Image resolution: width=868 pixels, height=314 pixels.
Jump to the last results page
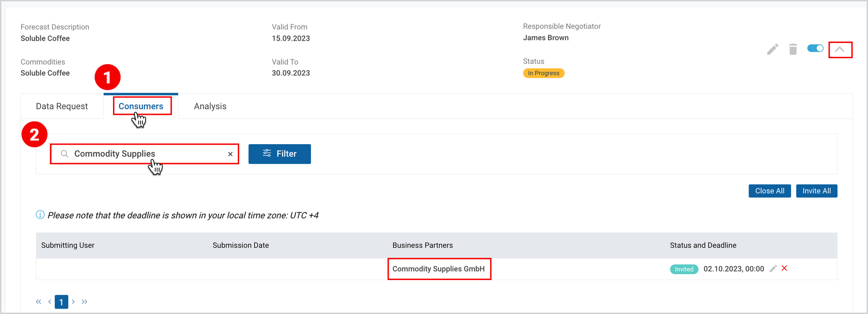[85, 302]
